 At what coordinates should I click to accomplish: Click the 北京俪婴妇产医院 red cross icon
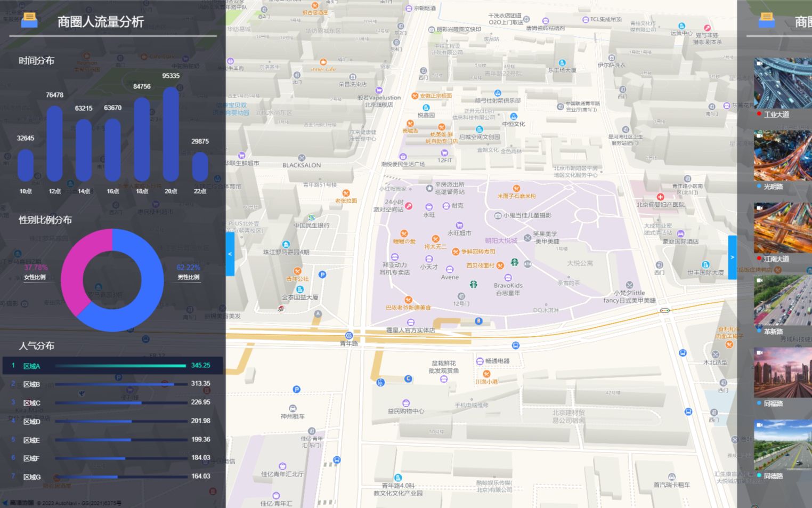click(x=660, y=197)
